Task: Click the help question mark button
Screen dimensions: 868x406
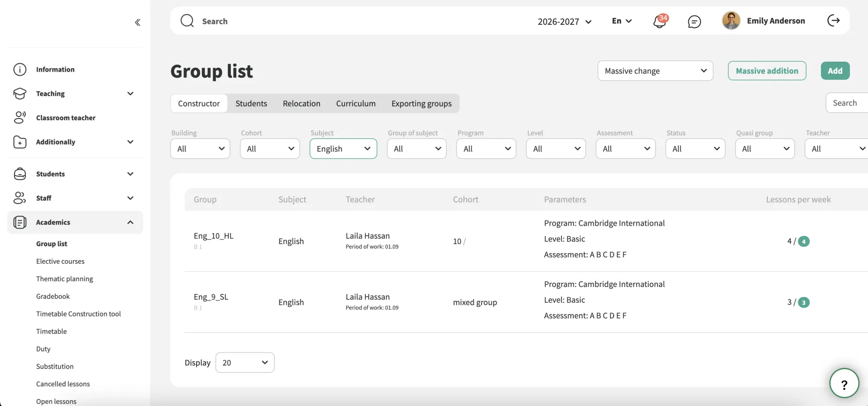Action: coord(844,383)
